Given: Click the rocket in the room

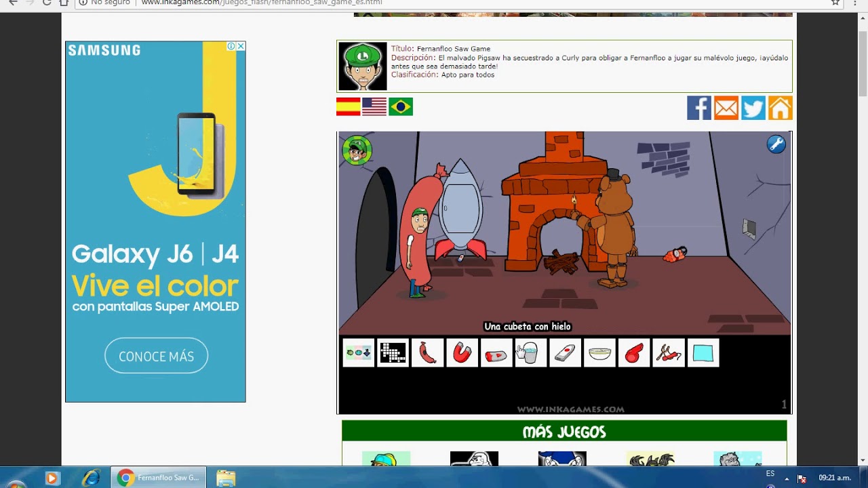Looking at the screenshot, I should tap(461, 210).
